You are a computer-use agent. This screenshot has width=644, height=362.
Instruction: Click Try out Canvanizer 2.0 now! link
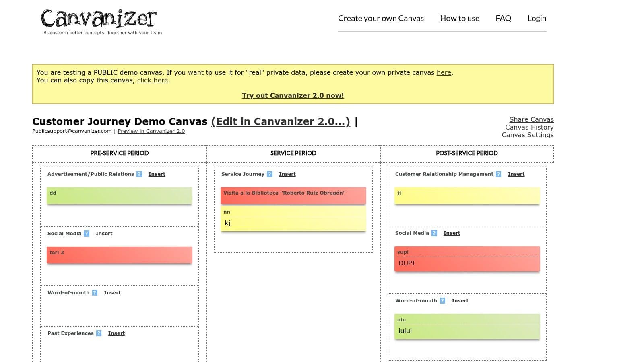(x=293, y=95)
